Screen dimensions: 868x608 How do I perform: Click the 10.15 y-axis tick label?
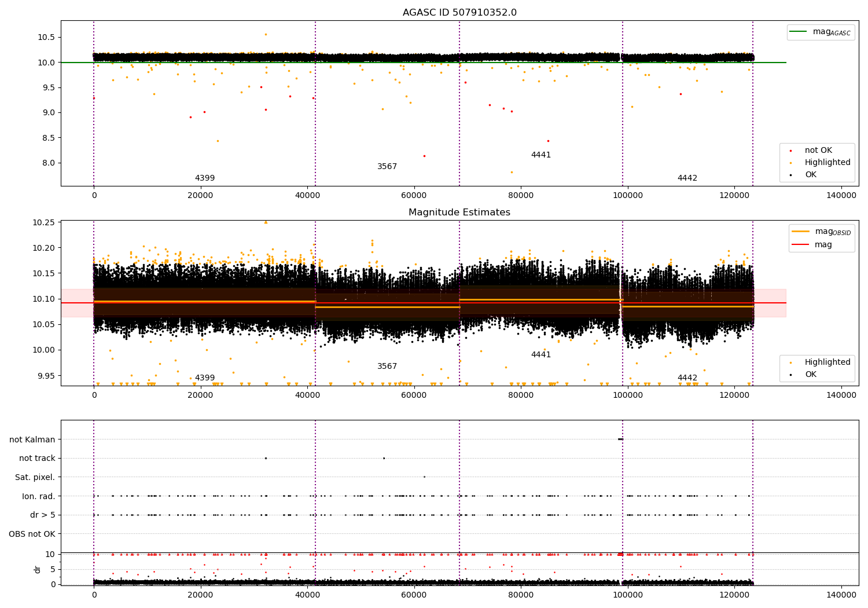(x=45, y=273)
